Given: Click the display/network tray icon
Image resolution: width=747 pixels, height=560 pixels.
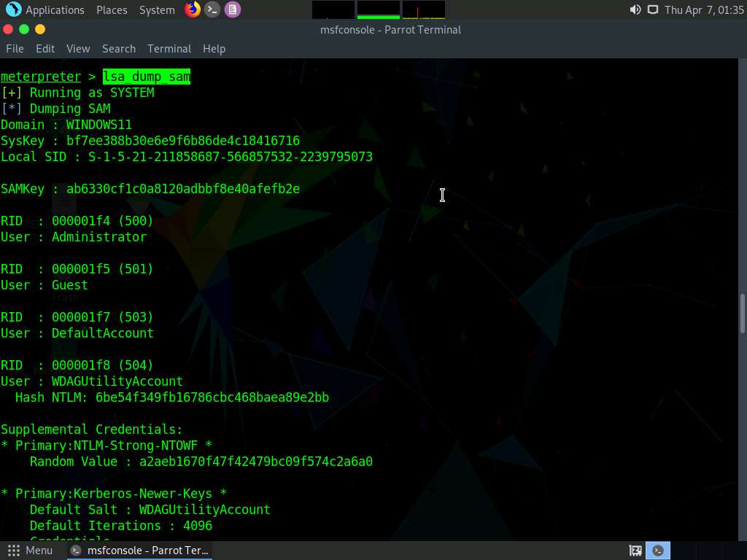Looking at the screenshot, I should coord(652,9).
